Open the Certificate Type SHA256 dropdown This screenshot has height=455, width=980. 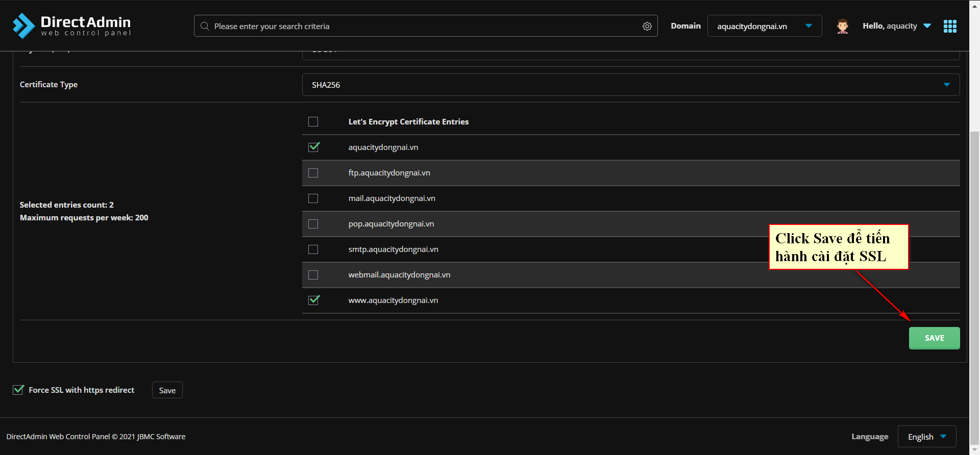click(x=631, y=85)
